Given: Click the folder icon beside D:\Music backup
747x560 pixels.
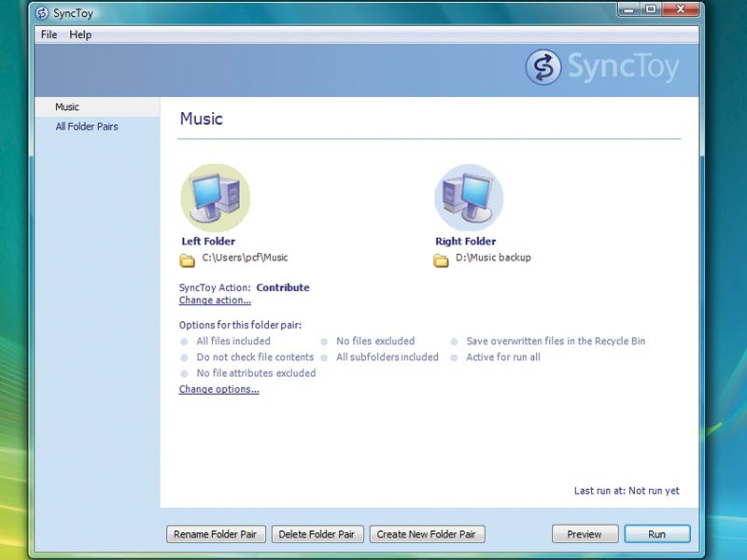Looking at the screenshot, I should 441,260.
